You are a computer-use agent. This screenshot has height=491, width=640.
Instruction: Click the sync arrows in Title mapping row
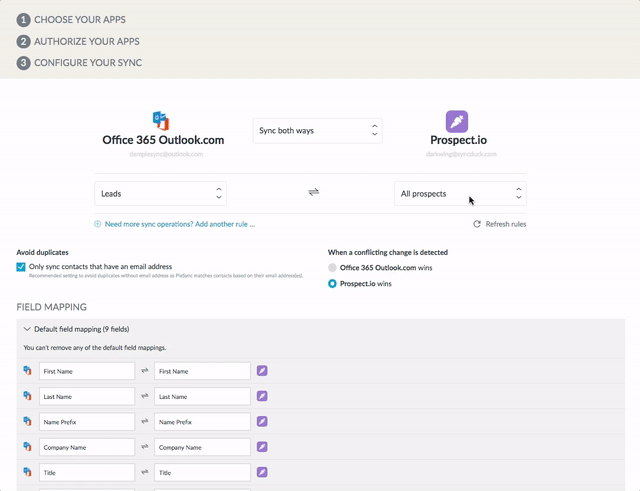[x=144, y=472]
